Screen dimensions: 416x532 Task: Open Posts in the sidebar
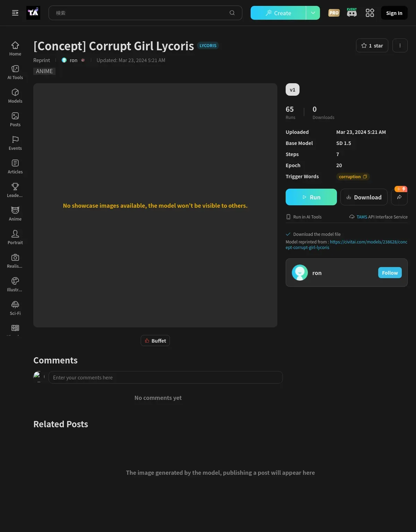[x=15, y=120]
